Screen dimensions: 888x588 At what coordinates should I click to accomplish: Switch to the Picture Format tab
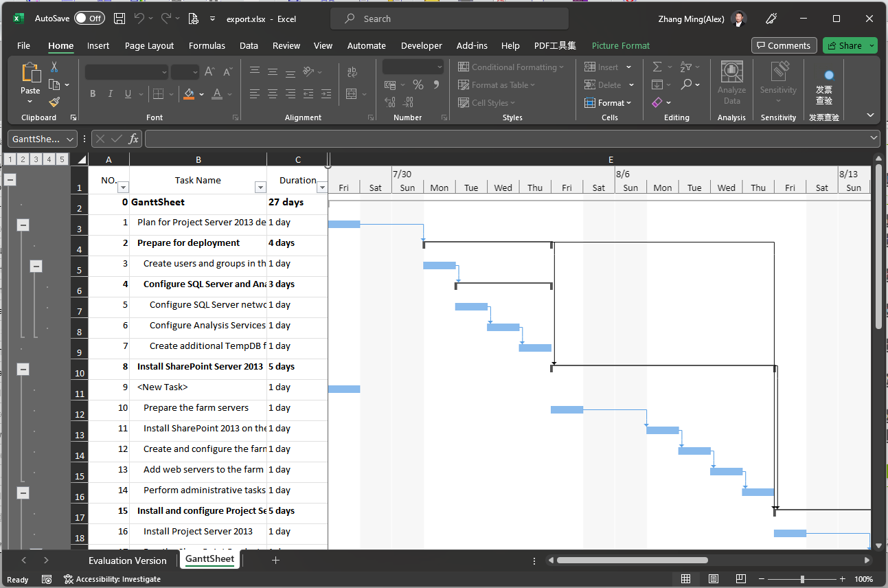point(621,45)
